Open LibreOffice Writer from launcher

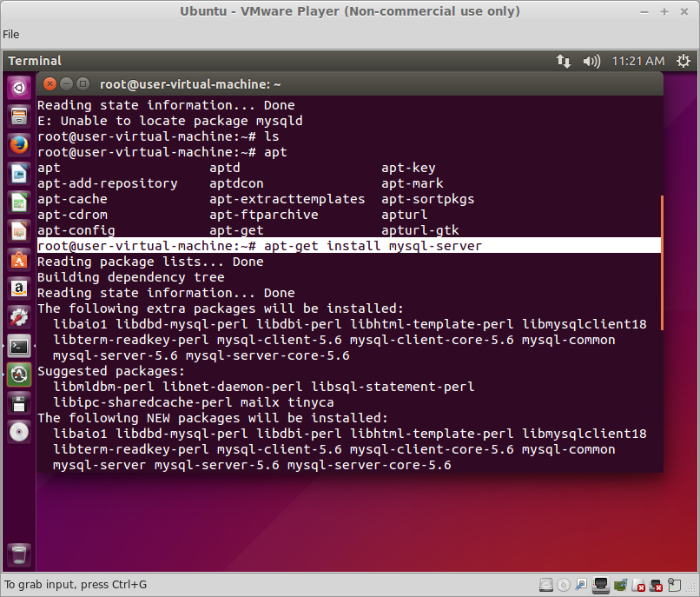19,174
